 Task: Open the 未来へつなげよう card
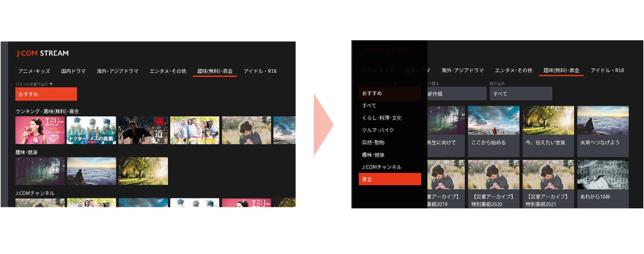click(603, 132)
